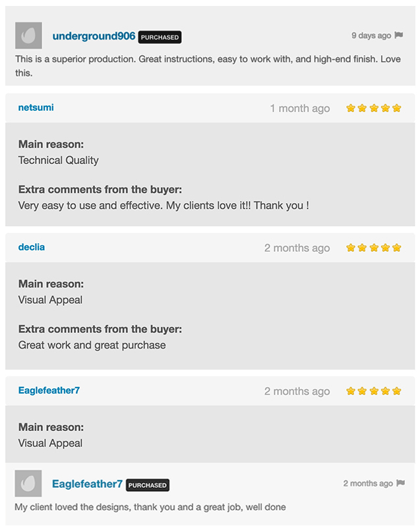Click the '9 days ago' timestamp
This screenshot has width=420, height=532.
click(371, 36)
